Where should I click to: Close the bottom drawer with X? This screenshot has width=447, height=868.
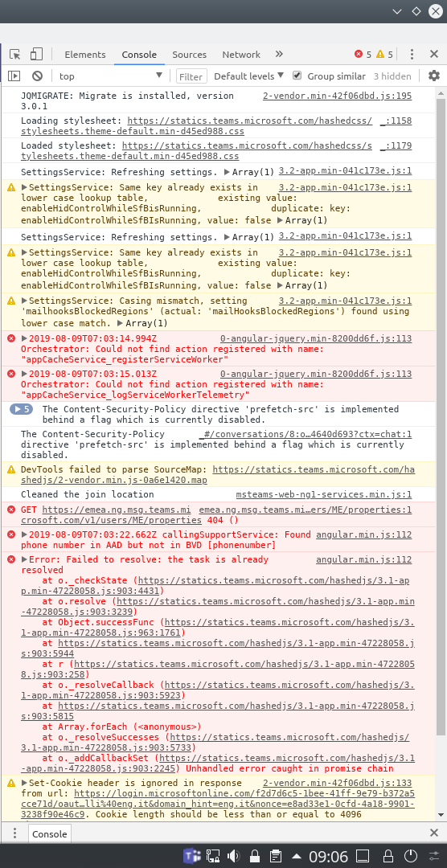point(434,833)
